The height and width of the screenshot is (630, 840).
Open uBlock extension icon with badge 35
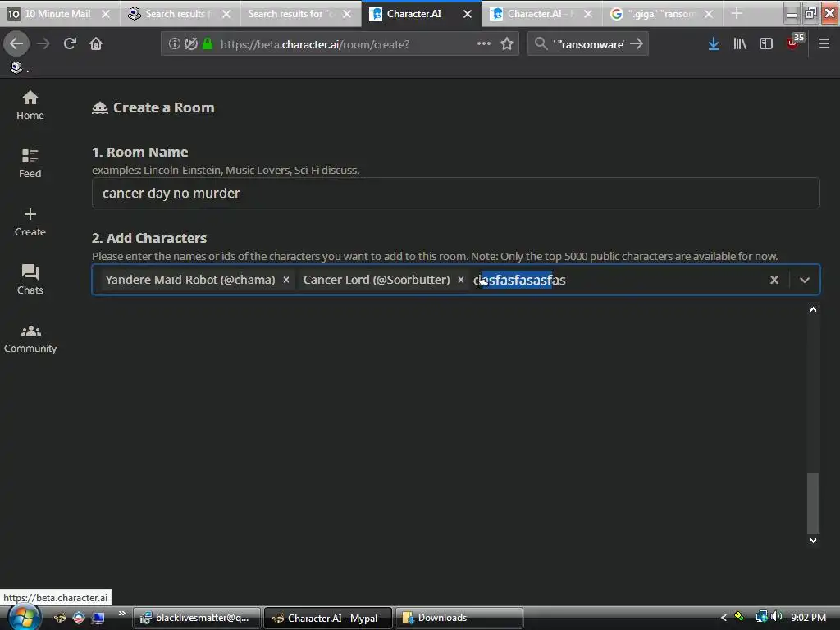[x=794, y=43]
